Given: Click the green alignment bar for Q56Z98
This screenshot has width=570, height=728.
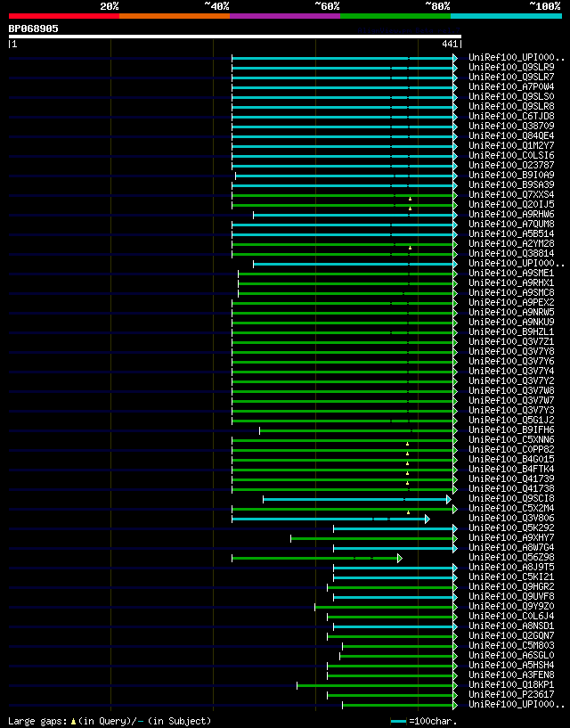Looking at the screenshot, I should (316, 558).
